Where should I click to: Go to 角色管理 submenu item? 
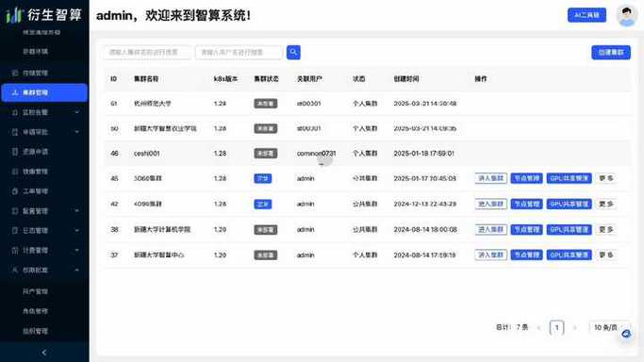(x=35, y=311)
